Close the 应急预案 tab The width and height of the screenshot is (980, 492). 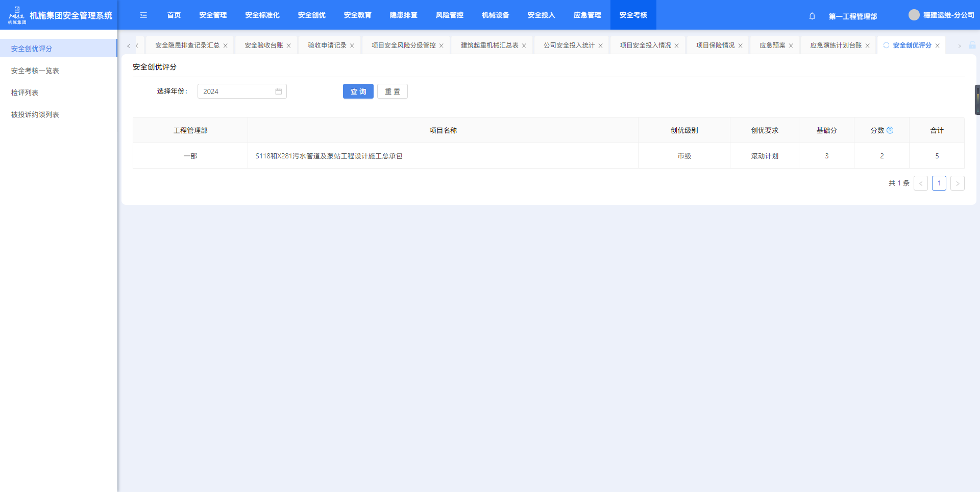791,46
